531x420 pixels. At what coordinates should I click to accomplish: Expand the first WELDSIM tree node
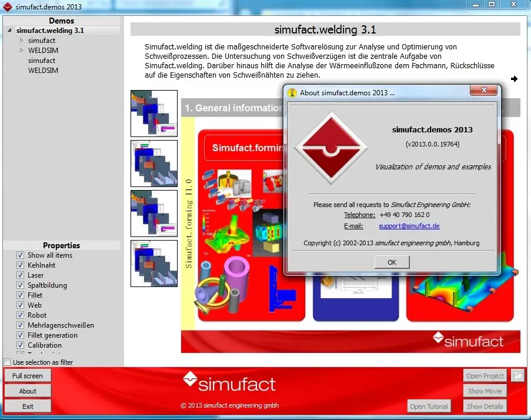pos(21,50)
